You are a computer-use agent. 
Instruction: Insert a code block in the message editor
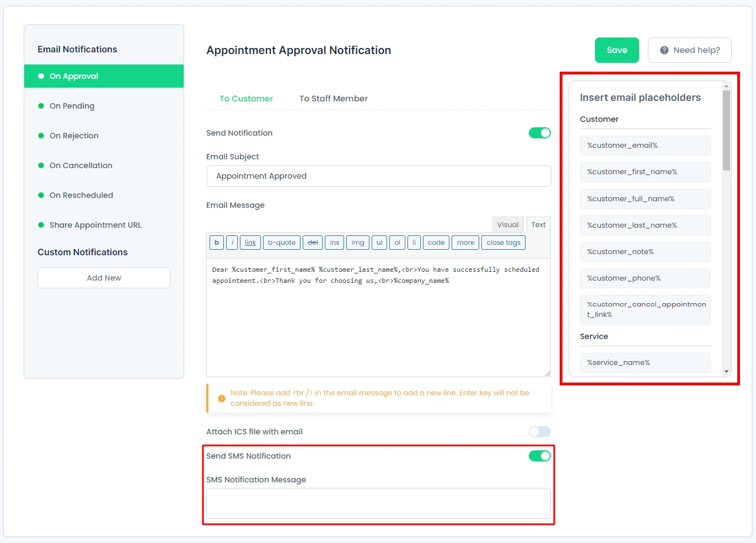(x=436, y=243)
